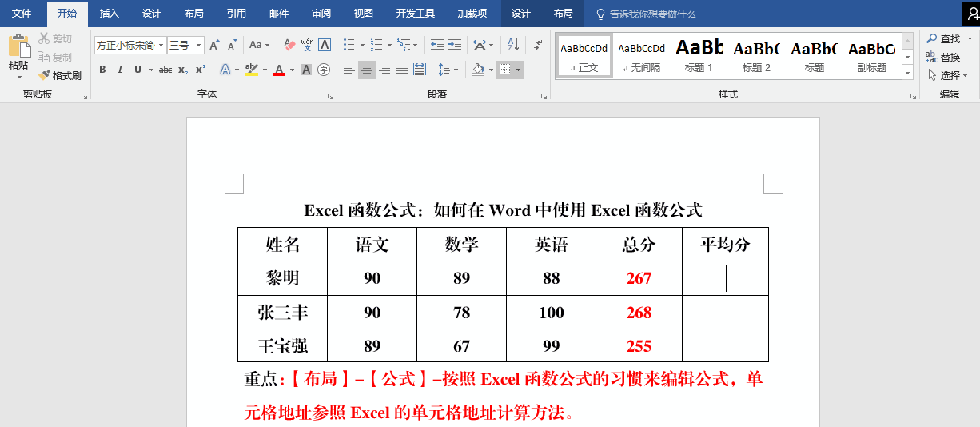Viewport: 980px width, 427px height.
Task: Apply the 副标题 (Subtitle) style
Action: point(871,55)
